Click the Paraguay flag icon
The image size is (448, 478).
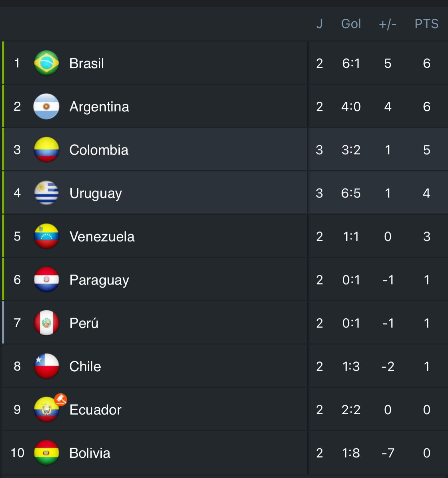click(x=46, y=279)
